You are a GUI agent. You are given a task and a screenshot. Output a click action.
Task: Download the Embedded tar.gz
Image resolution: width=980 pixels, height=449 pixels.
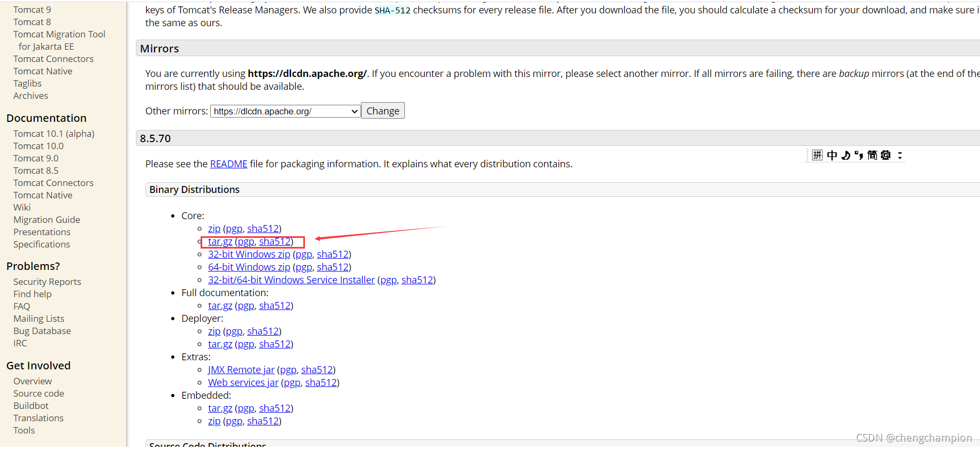pos(220,408)
